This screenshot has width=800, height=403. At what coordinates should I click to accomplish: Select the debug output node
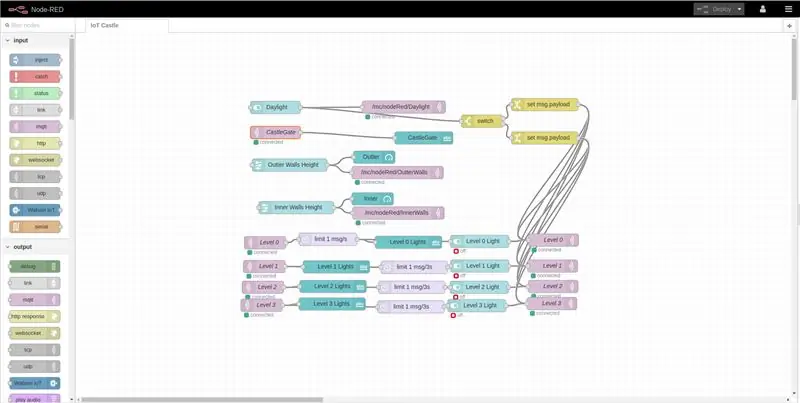point(34,266)
